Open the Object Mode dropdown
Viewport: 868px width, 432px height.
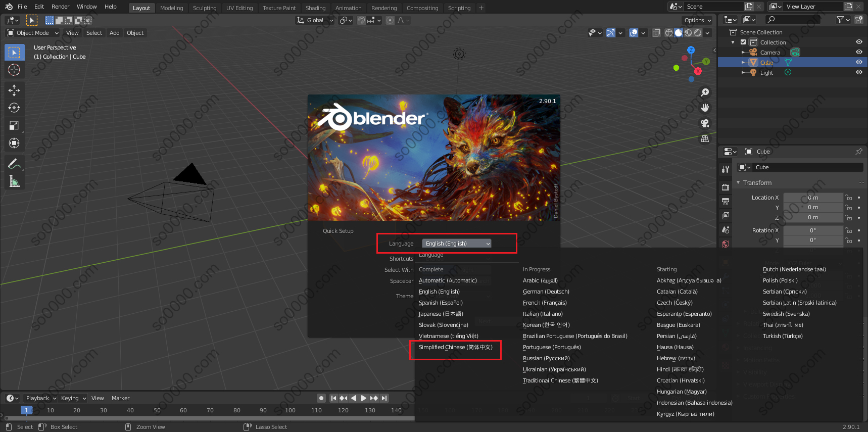(33, 33)
